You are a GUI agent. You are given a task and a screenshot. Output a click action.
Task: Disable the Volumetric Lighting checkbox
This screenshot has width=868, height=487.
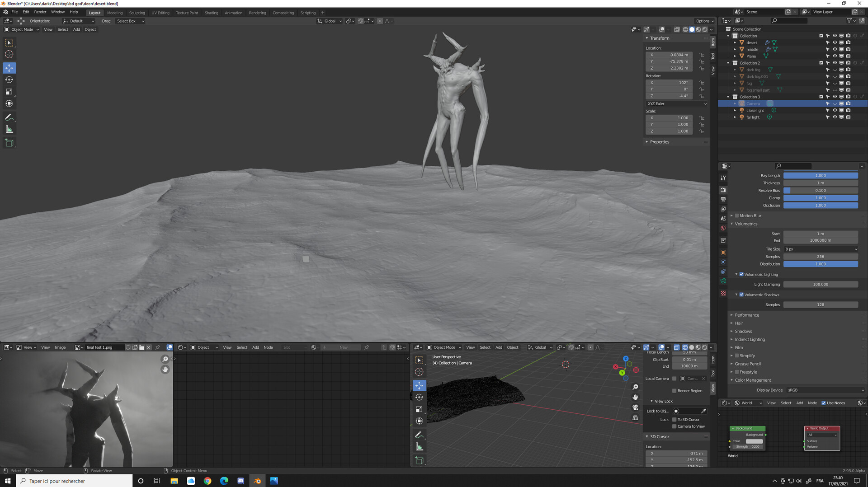tap(741, 274)
